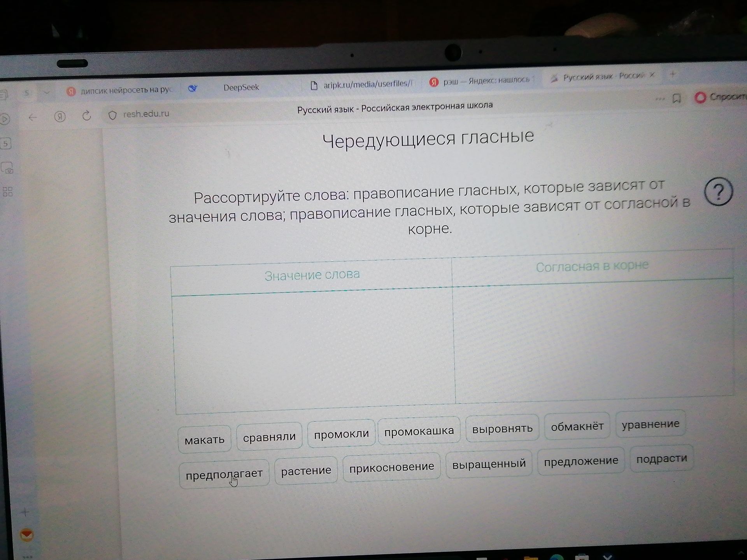Open the question mark help circle
Image resolution: width=747 pixels, height=560 pixels.
pyautogui.click(x=718, y=191)
